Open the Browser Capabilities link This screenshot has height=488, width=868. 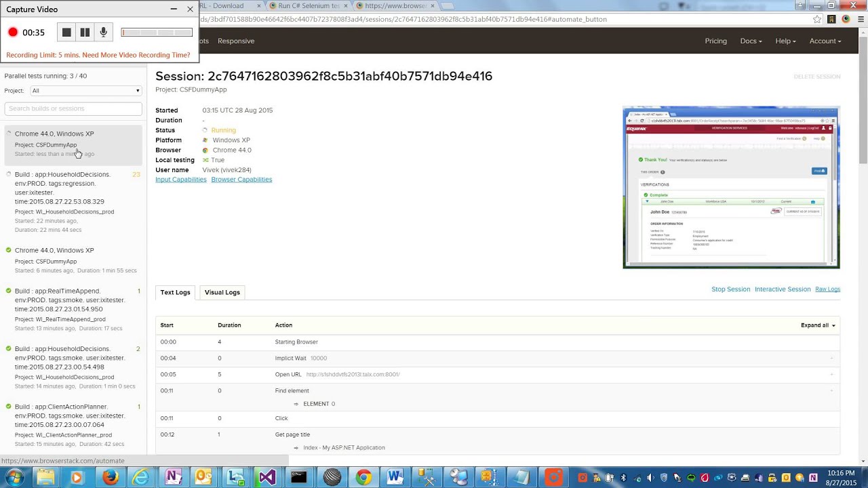click(x=241, y=180)
